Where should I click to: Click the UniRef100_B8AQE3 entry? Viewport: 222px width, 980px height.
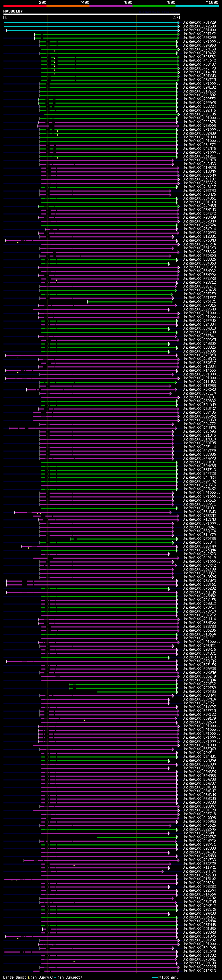click(x=199, y=328)
